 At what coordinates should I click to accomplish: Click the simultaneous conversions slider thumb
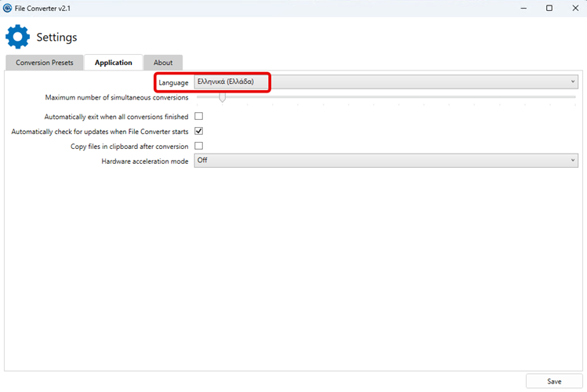pos(223,97)
